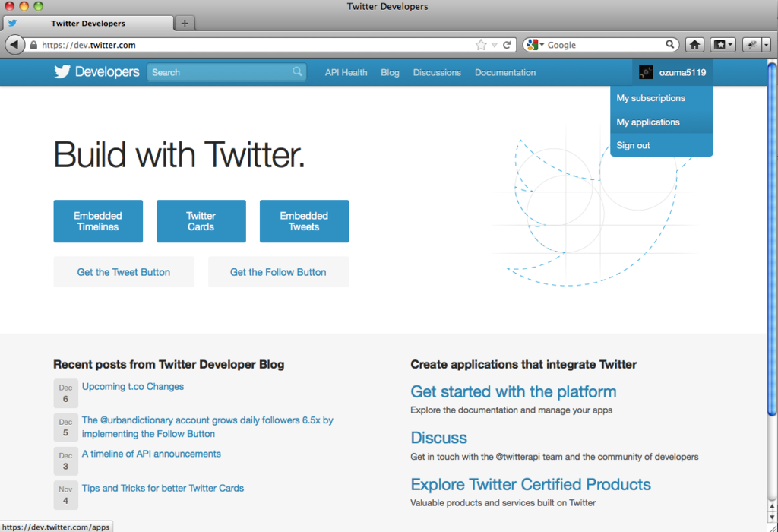Click scrollbar down arrow

772,517
